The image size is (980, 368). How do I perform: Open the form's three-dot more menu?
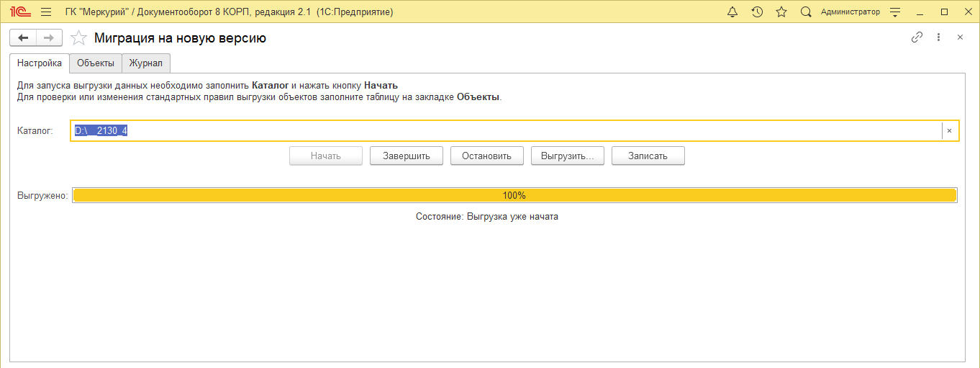click(938, 37)
